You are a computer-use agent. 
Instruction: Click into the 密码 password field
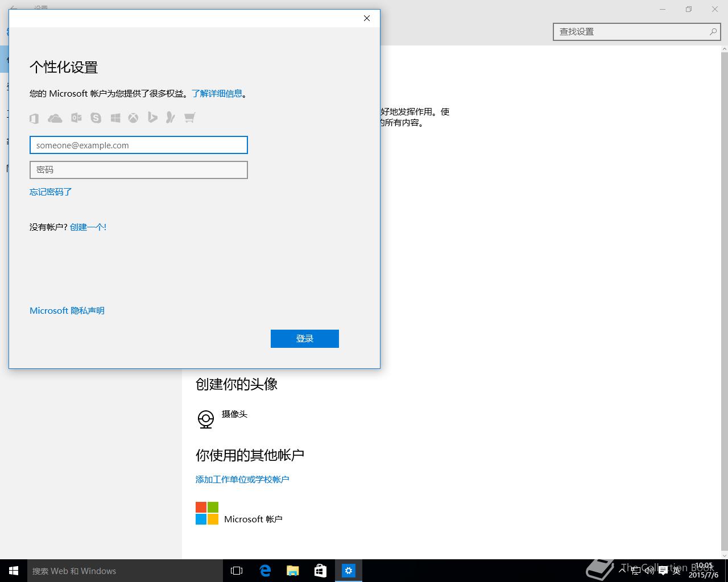(139, 170)
